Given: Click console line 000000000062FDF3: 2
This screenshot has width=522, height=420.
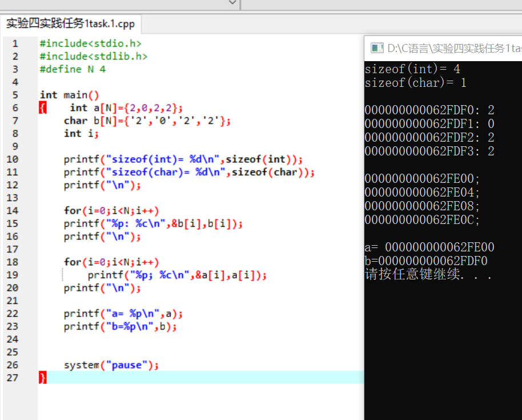Looking at the screenshot, I should pos(429,151).
